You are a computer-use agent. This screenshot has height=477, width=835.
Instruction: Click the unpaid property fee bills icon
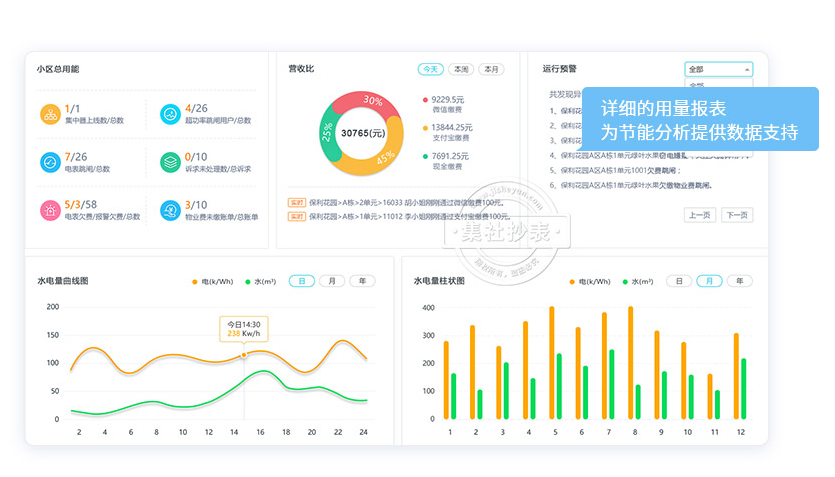[170, 210]
